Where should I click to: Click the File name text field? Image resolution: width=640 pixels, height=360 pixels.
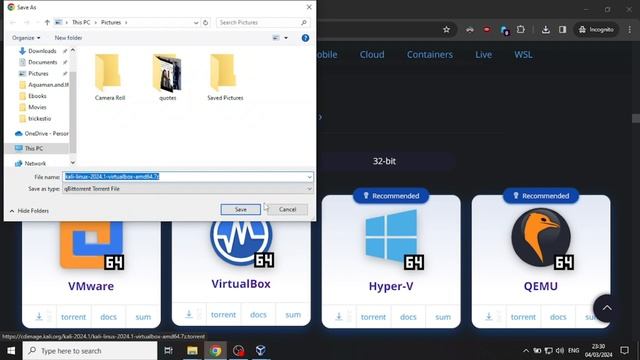[184, 177]
